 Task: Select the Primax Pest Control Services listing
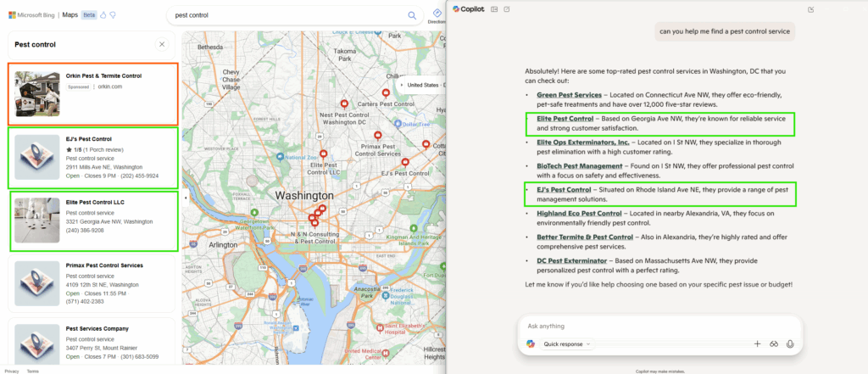[x=104, y=265]
